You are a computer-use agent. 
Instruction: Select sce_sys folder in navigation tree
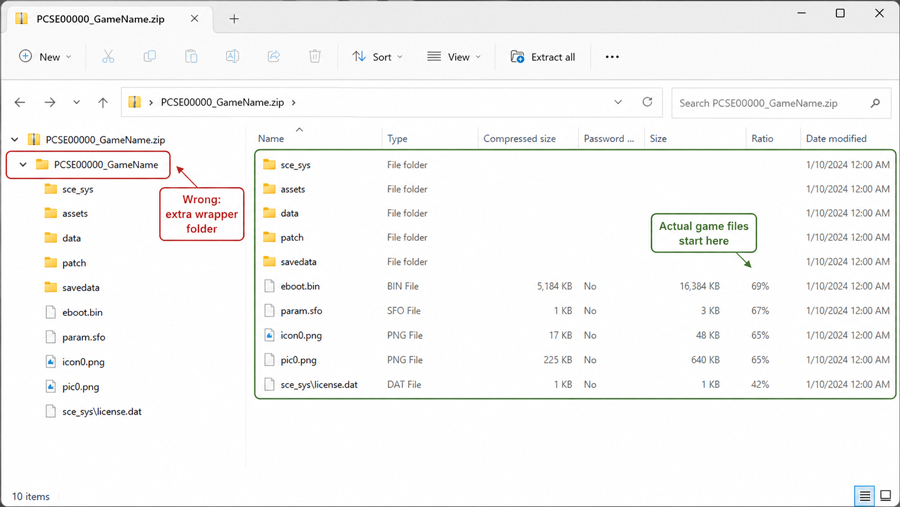[x=69, y=189]
